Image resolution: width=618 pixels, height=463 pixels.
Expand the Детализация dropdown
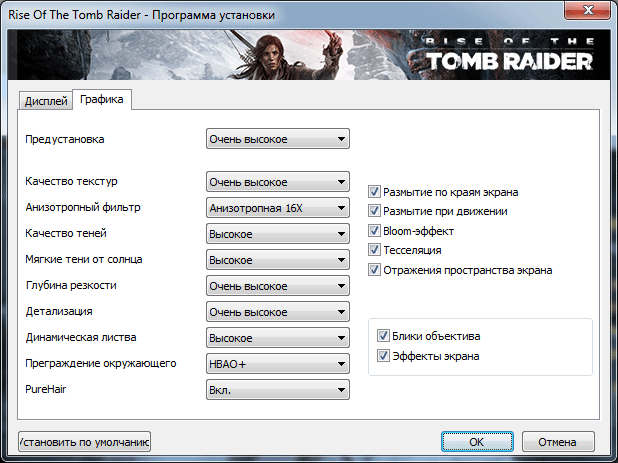click(x=277, y=312)
